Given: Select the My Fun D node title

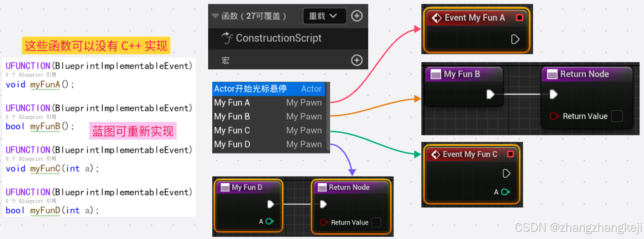Looking at the screenshot, I should [247, 187].
